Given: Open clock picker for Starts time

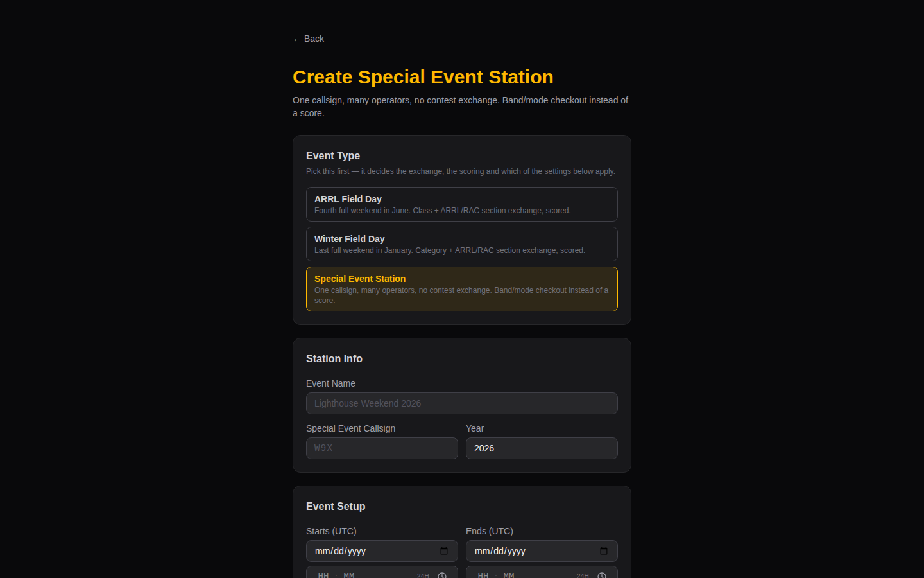Looking at the screenshot, I should 442,575.
